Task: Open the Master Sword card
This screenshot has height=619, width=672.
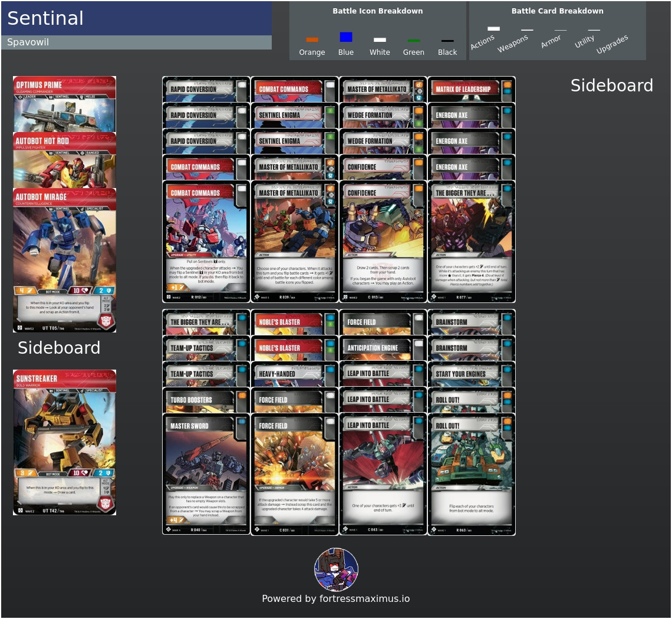Action: pos(206,474)
